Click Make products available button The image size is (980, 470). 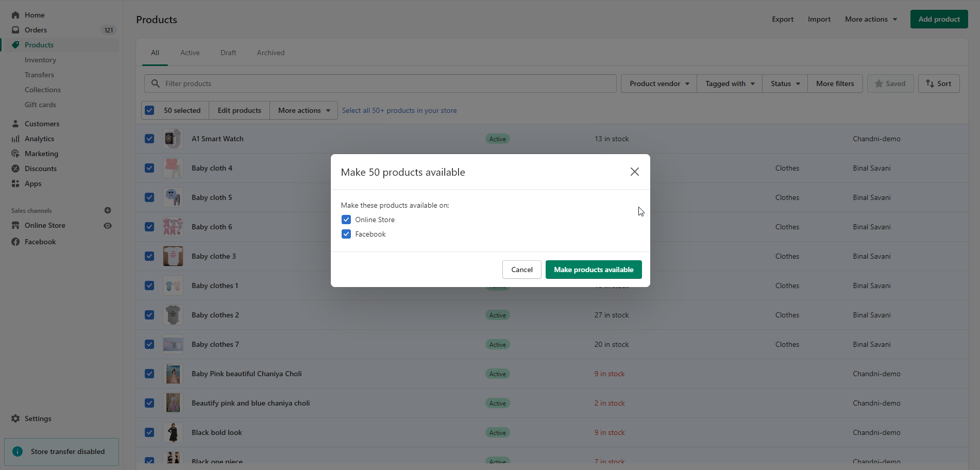pyautogui.click(x=594, y=270)
